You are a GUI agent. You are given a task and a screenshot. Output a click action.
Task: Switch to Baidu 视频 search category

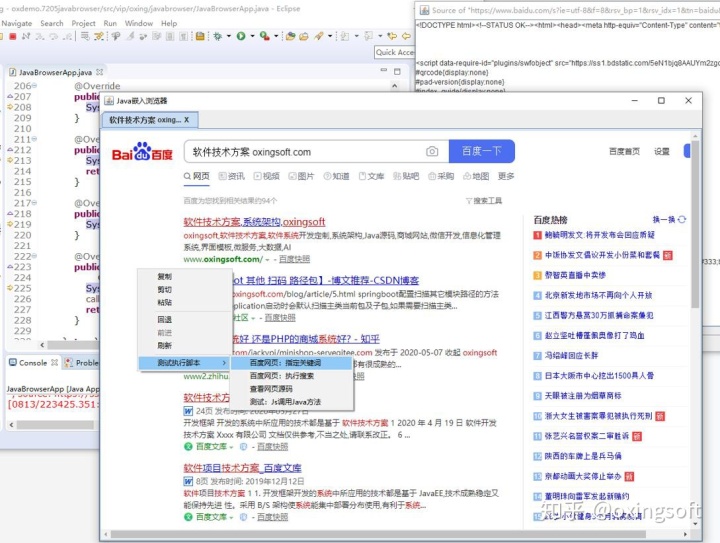[267, 176]
